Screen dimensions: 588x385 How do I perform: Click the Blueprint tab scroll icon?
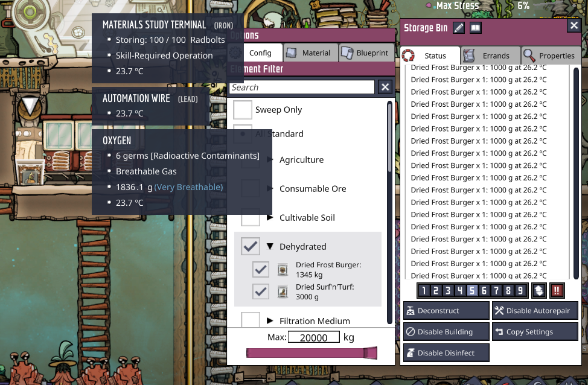tap(347, 53)
